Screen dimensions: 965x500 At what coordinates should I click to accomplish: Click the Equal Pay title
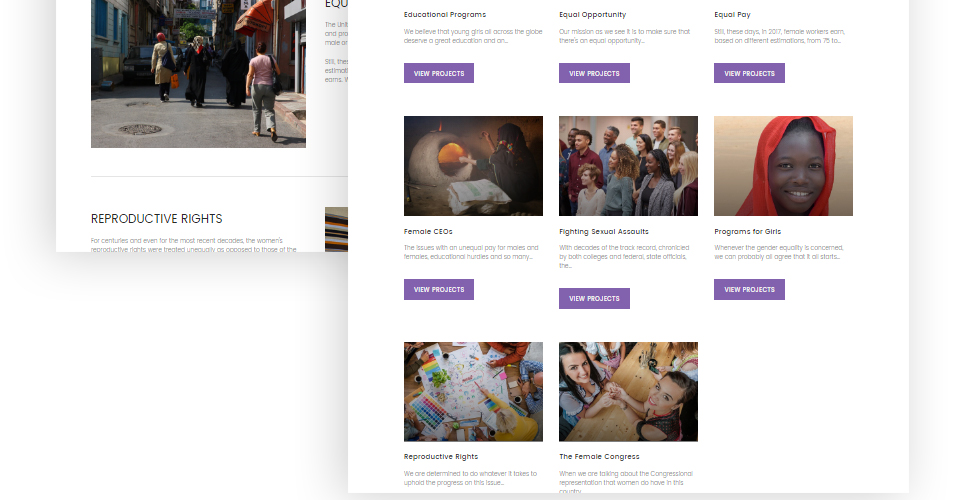click(732, 15)
